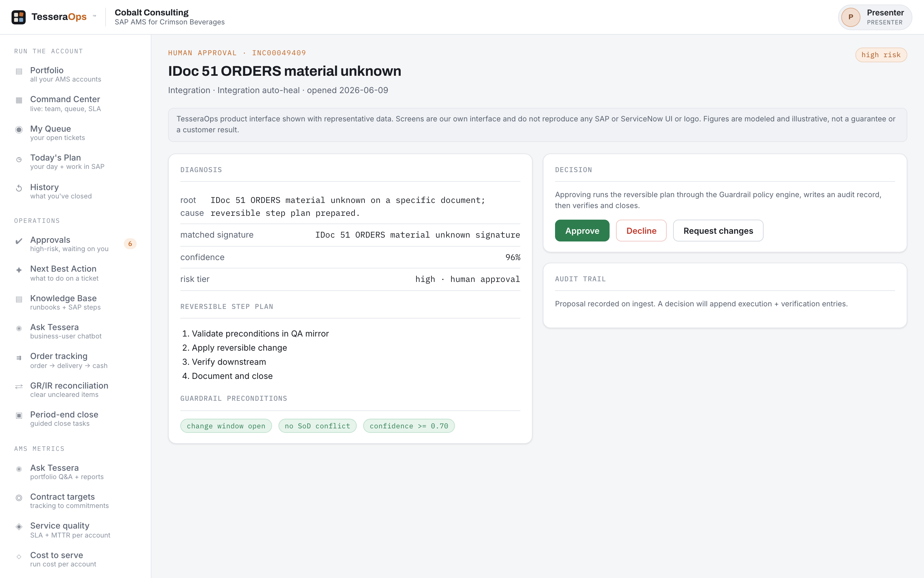Click step Apply reversible change
This screenshot has width=924, height=578.
(239, 347)
